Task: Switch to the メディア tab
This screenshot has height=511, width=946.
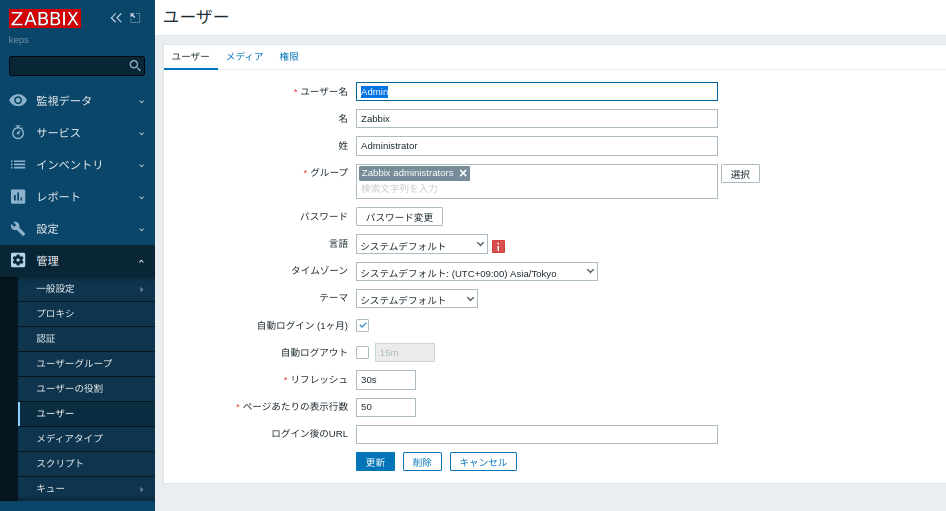Action: pos(244,57)
